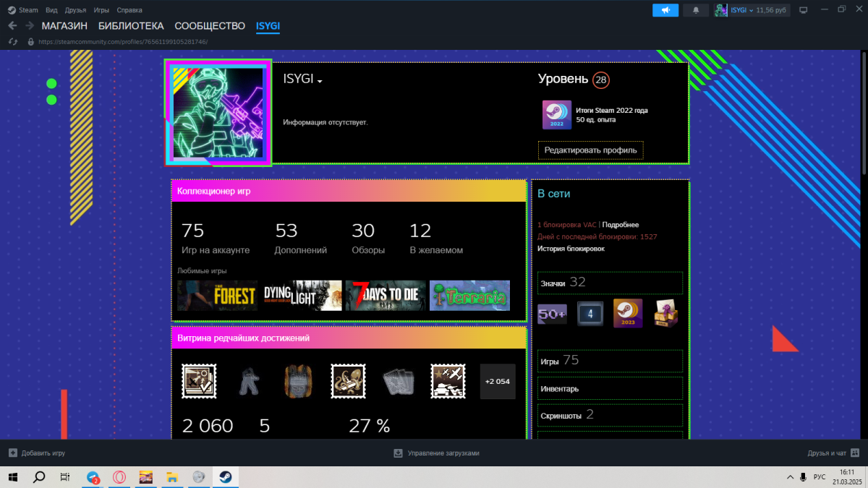Open the Steam announcements megaphone button
This screenshot has height=488, width=868.
(x=665, y=10)
